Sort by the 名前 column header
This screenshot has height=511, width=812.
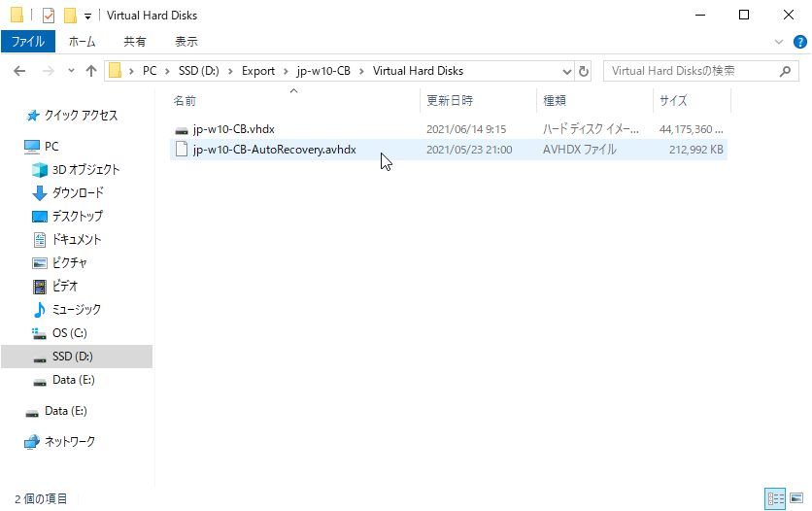pyautogui.click(x=294, y=100)
